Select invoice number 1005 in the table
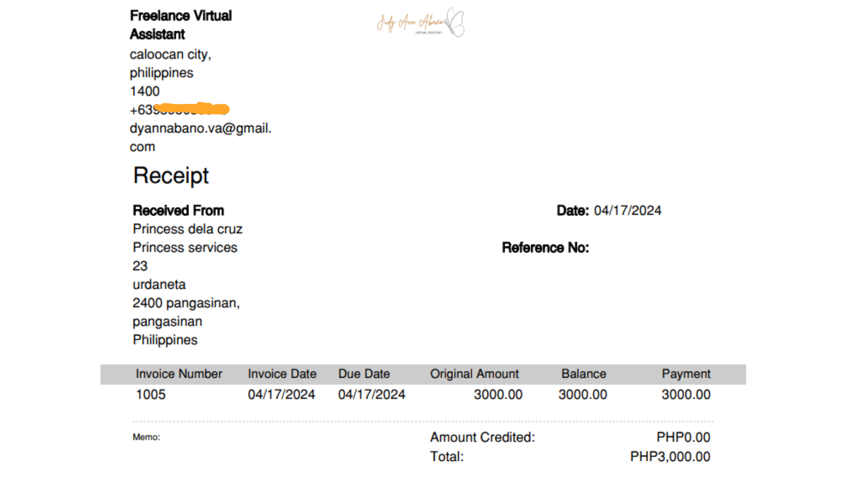 point(151,394)
